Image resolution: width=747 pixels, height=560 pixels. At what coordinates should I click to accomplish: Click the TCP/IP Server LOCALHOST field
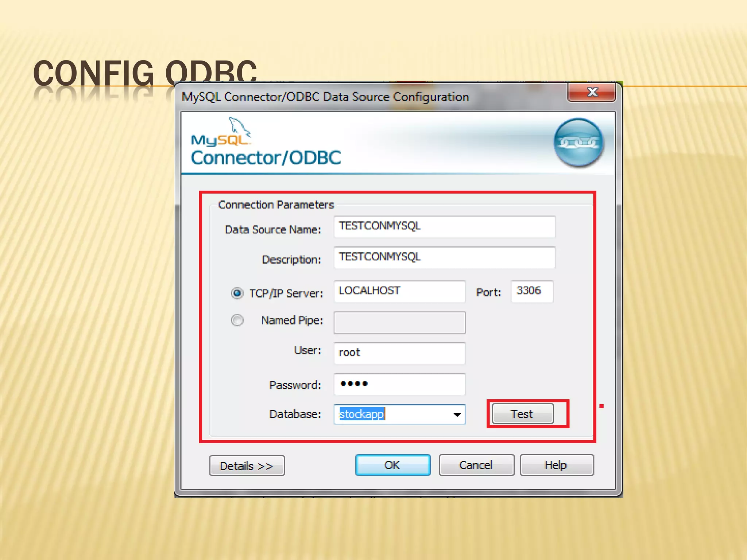pyautogui.click(x=399, y=291)
